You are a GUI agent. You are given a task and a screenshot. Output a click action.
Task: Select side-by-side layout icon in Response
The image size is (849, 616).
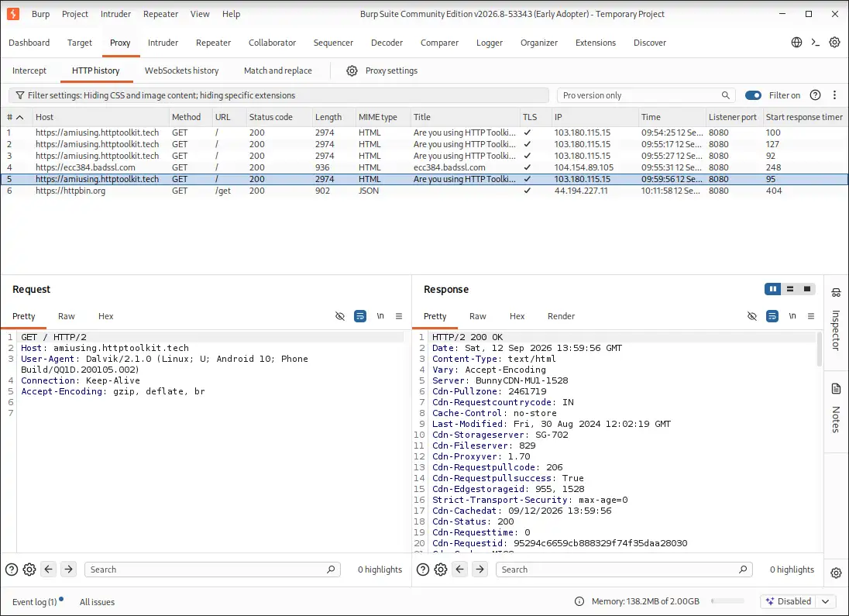click(x=772, y=289)
